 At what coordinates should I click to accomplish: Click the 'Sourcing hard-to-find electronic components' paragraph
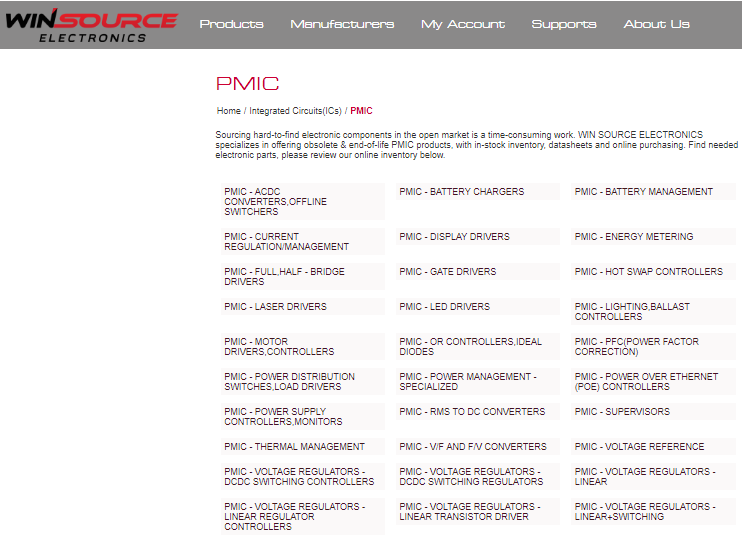[476, 145]
